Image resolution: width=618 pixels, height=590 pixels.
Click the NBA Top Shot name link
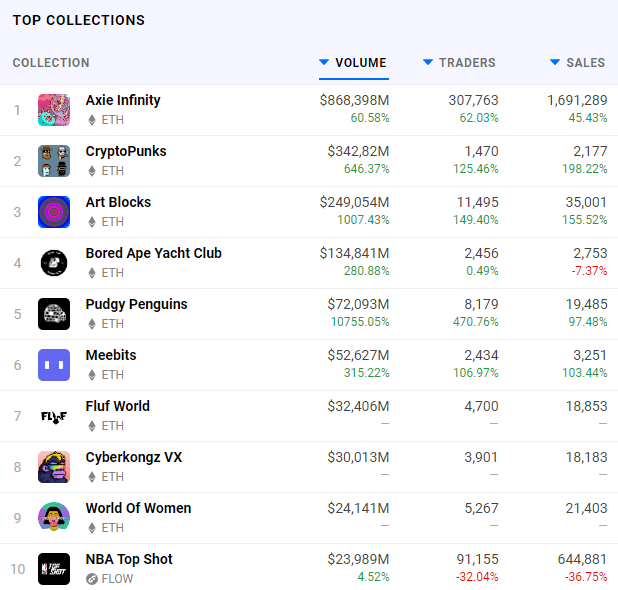pos(129,559)
